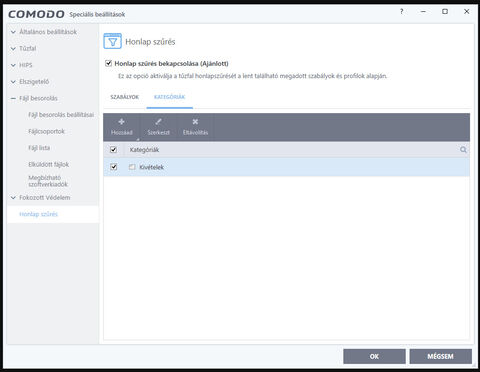
Task: Collapse the Fájl besorolás section
Action: [x=13, y=98]
